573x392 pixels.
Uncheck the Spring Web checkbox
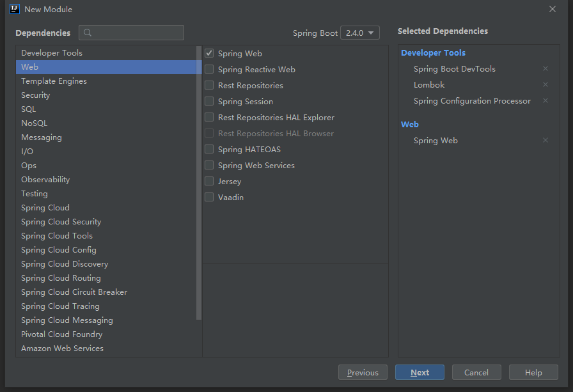tap(208, 53)
